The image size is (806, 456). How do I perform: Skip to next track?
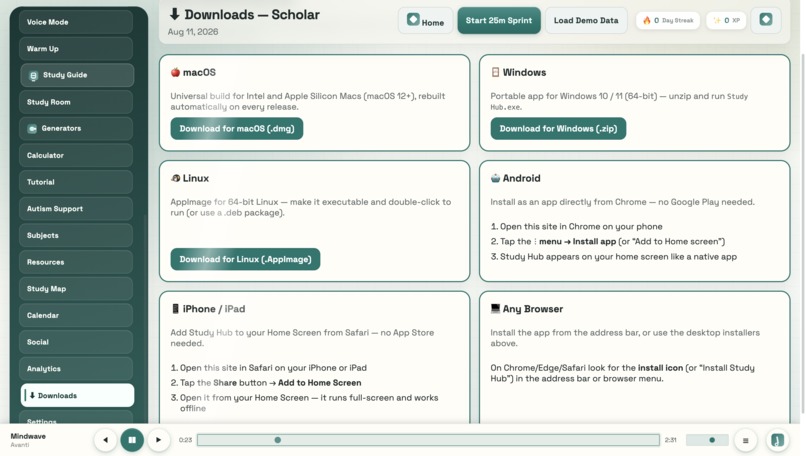(x=159, y=440)
